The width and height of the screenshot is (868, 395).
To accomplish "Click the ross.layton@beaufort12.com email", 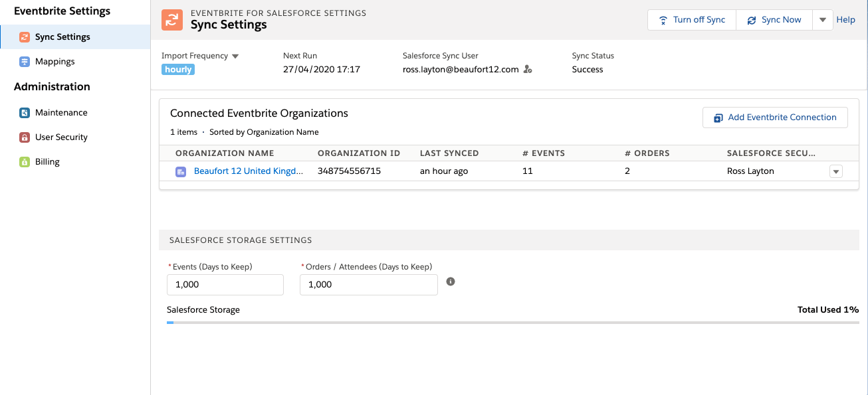I will 461,70.
